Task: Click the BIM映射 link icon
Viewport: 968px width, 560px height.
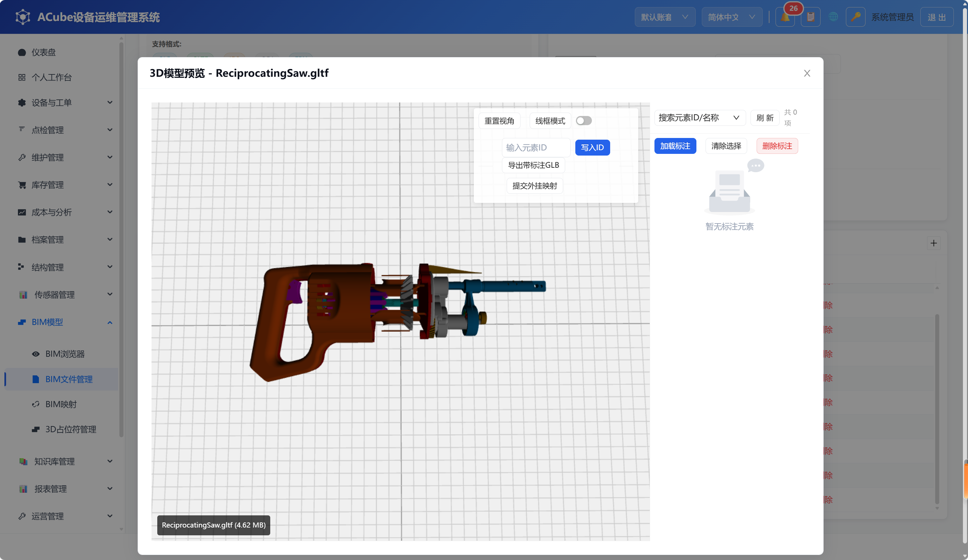Action: point(36,404)
